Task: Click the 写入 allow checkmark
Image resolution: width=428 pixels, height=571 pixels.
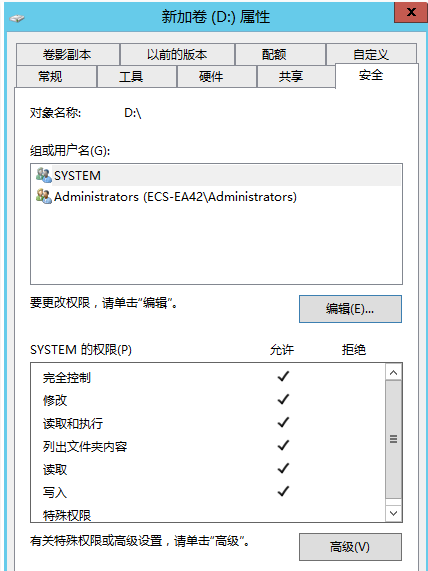Action: coord(283,491)
